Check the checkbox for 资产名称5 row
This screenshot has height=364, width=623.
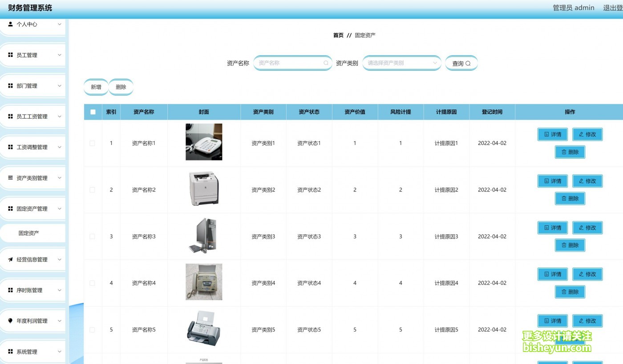click(x=92, y=330)
